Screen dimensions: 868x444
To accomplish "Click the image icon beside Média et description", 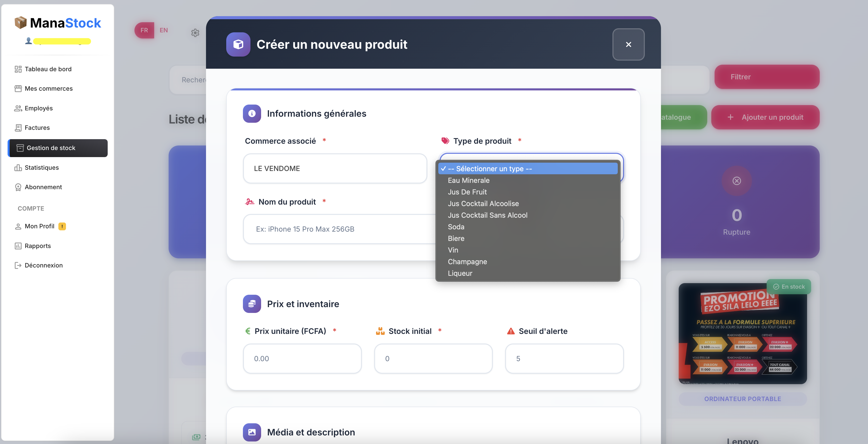I will tap(252, 432).
